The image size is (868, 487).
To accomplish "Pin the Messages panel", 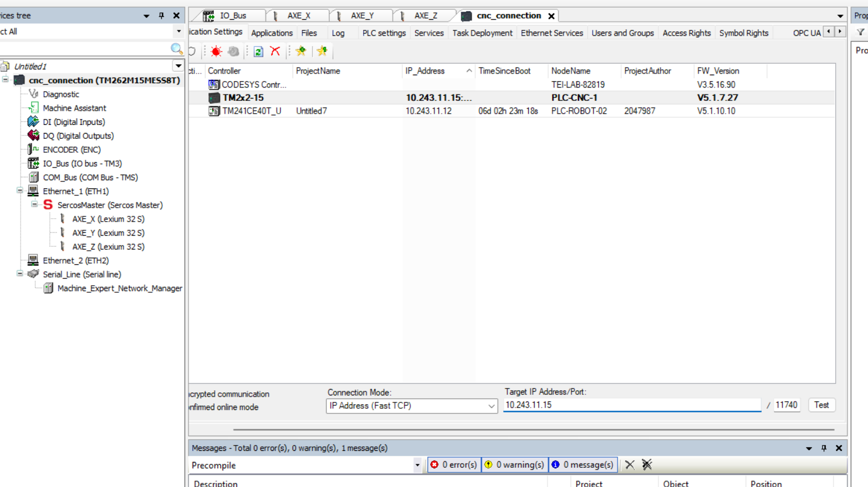I will 824,448.
